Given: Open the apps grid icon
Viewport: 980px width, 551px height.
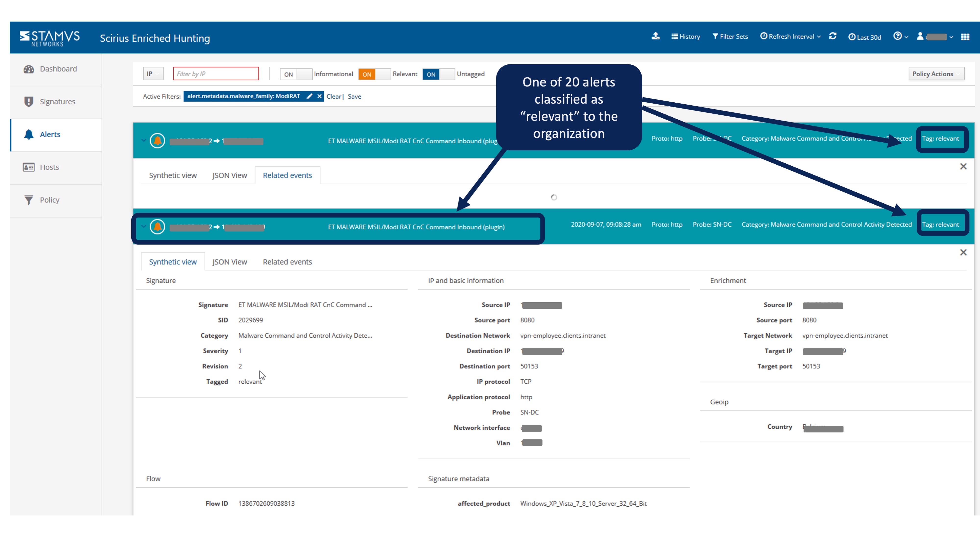Looking at the screenshot, I should pos(965,37).
